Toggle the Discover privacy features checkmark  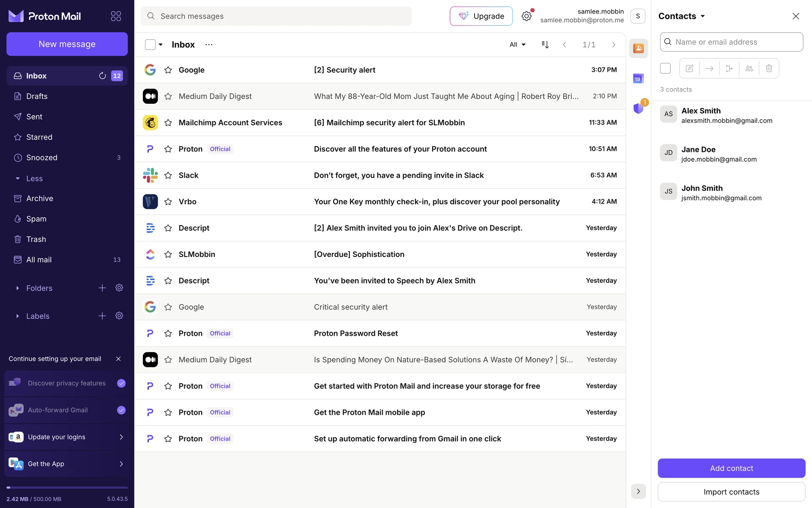(x=121, y=383)
